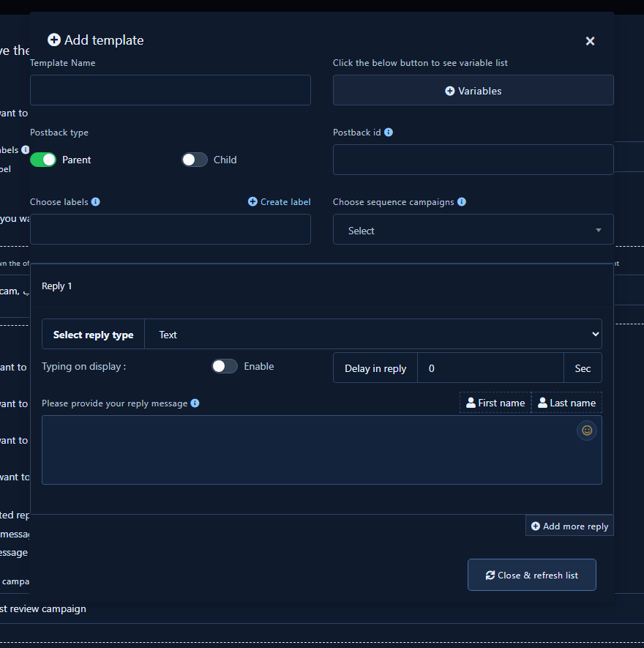
Task: Enable the Typing on display toggle
Action: pos(225,366)
